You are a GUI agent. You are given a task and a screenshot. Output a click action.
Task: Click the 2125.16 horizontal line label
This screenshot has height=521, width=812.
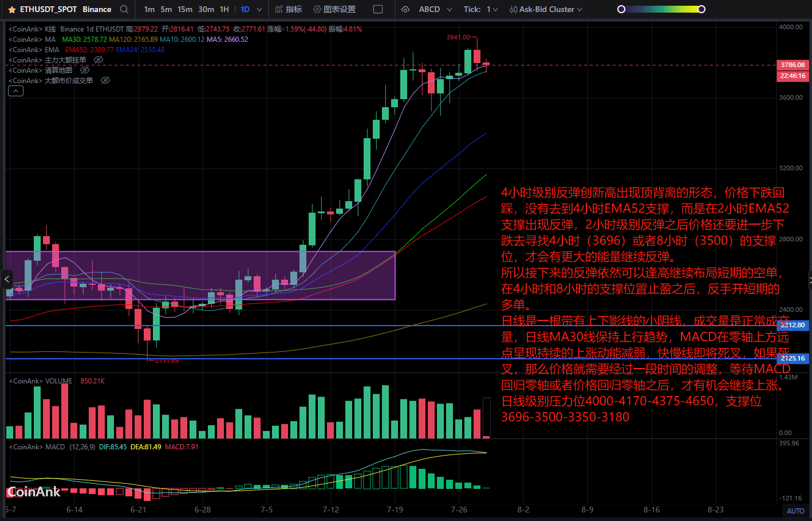pyautogui.click(x=793, y=358)
